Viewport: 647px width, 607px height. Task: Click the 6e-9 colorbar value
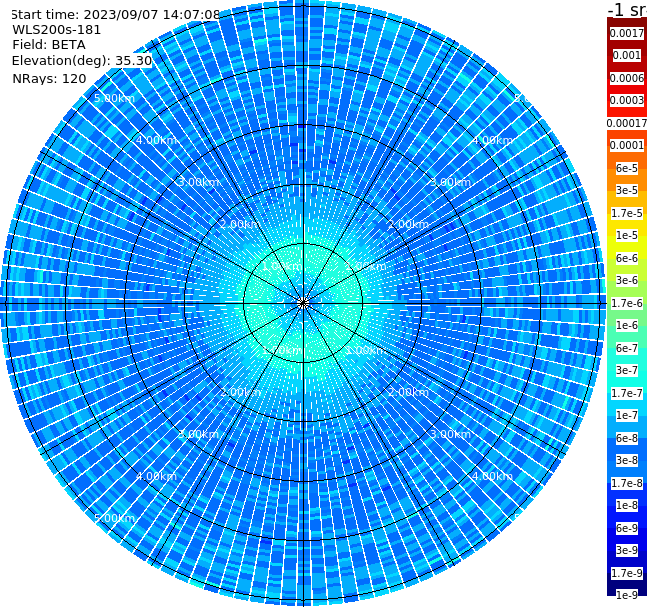click(x=627, y=528)
